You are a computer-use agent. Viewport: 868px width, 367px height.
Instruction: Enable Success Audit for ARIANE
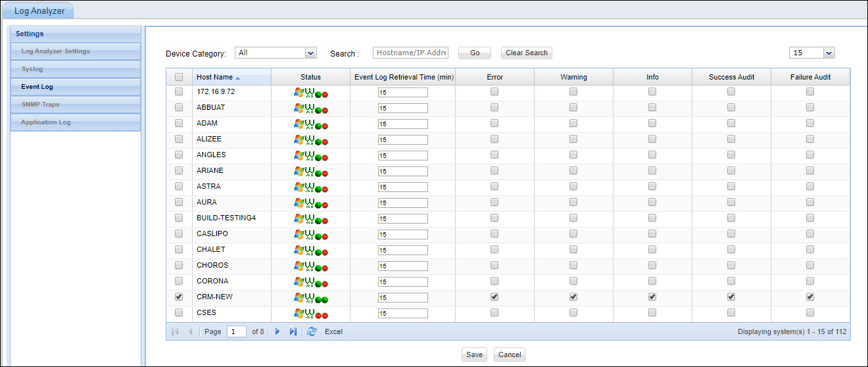click(731, 171)
